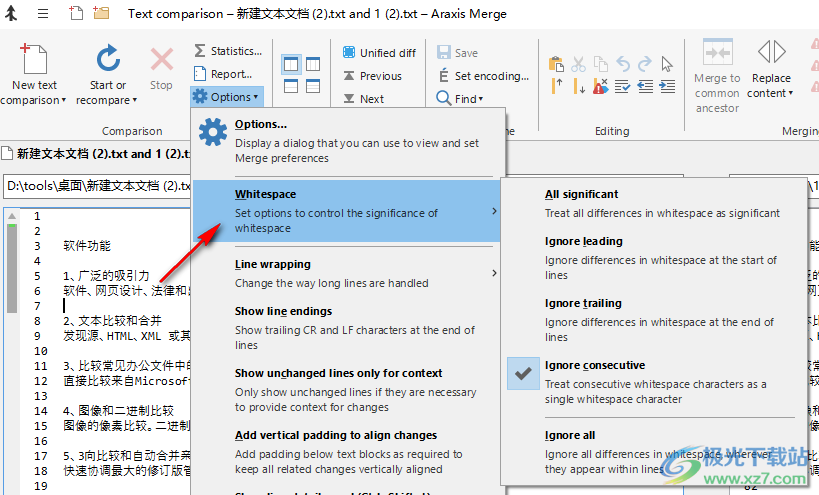
Task: Select two-way vertical layout icon
Action: coord(291,64)
